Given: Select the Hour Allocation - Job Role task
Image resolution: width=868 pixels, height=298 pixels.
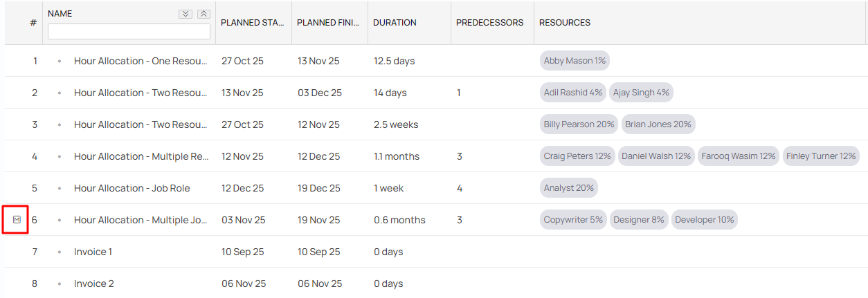Looking at the screenshot, I should [x=132, y=188].
